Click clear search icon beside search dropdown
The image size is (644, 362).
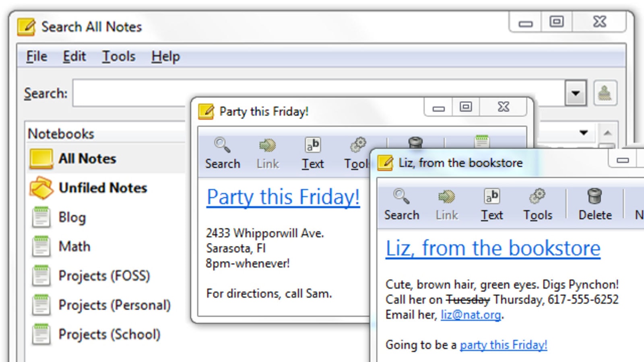click(605, 93)
